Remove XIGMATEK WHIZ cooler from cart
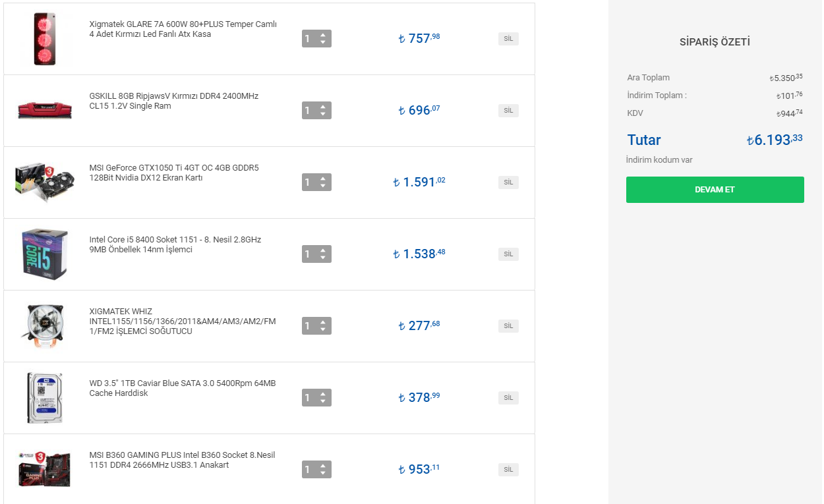824x504 pixels. (x=508, y=325)
